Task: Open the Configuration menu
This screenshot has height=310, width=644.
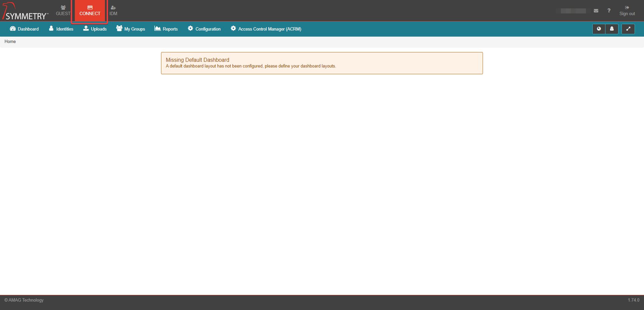Action: pos(204,29)
